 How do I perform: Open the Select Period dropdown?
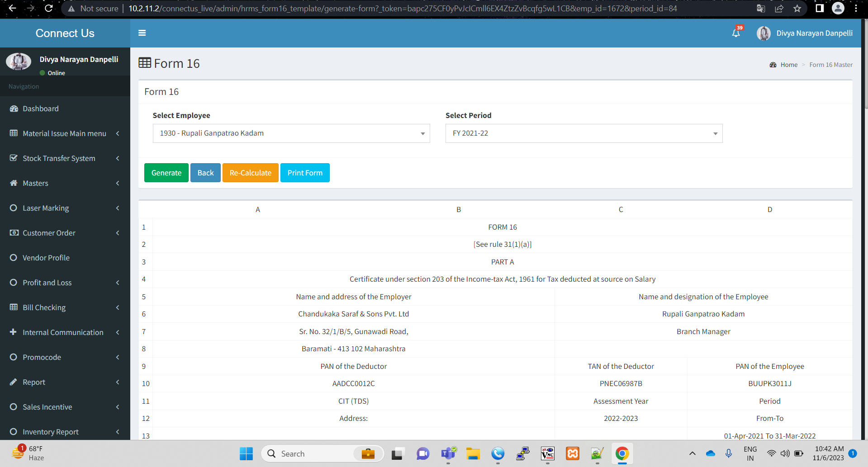(x=584, y=133)
